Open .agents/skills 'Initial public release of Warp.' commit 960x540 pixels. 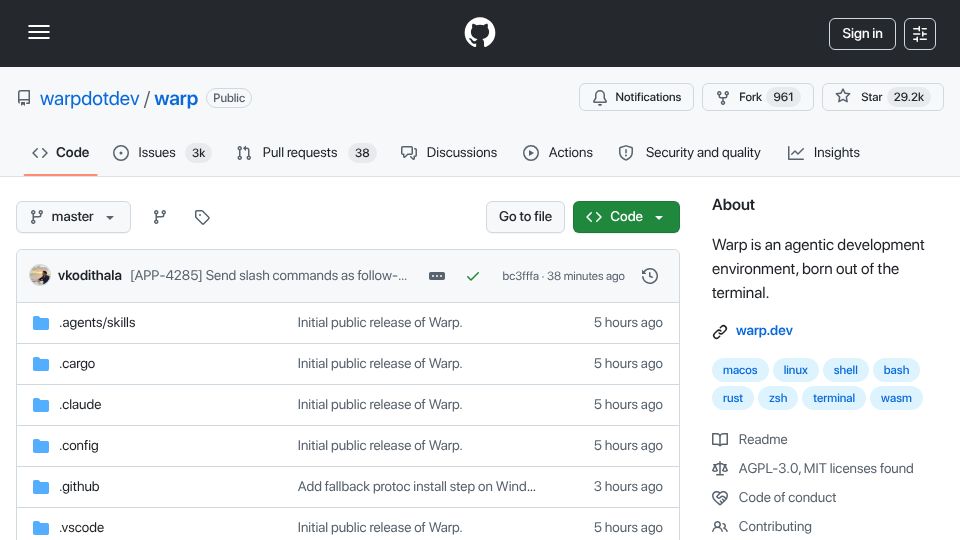point(380,323)
